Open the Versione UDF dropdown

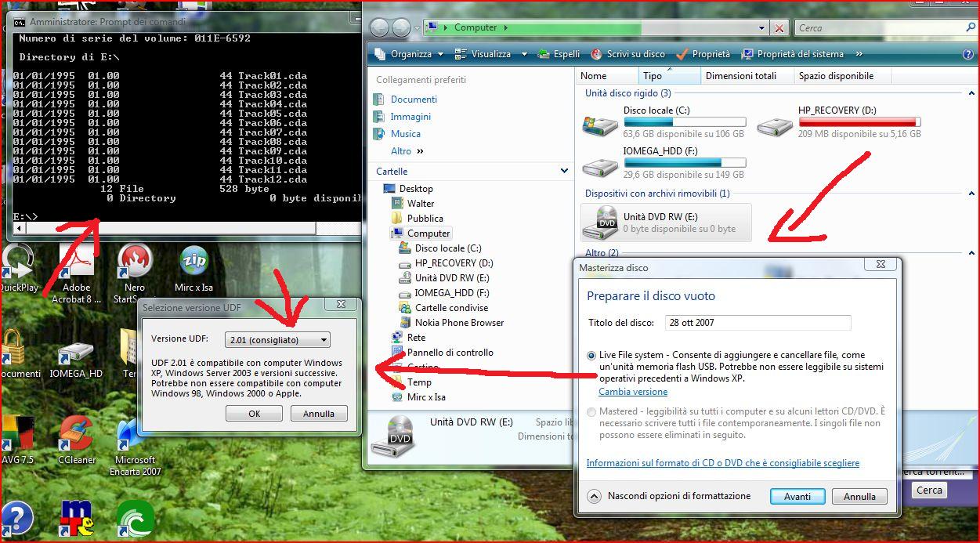click(x=277, y=340)
